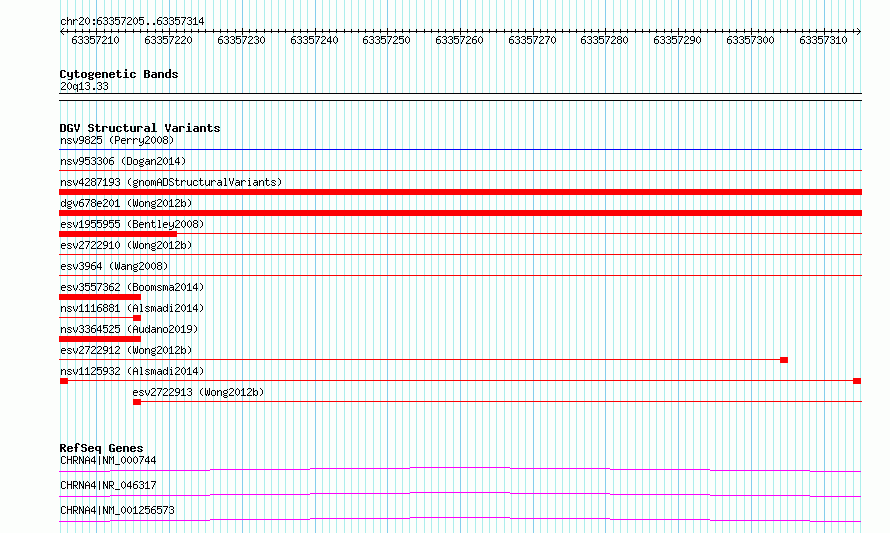Click nsv1125932 left end red block
Viewport: 890px width, 533px height.
tap(64, 381)
